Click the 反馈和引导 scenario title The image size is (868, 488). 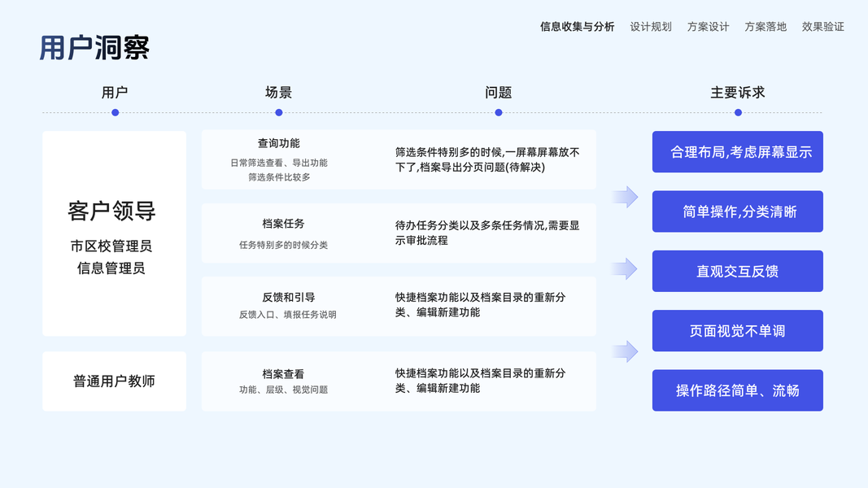click(289, 297)
